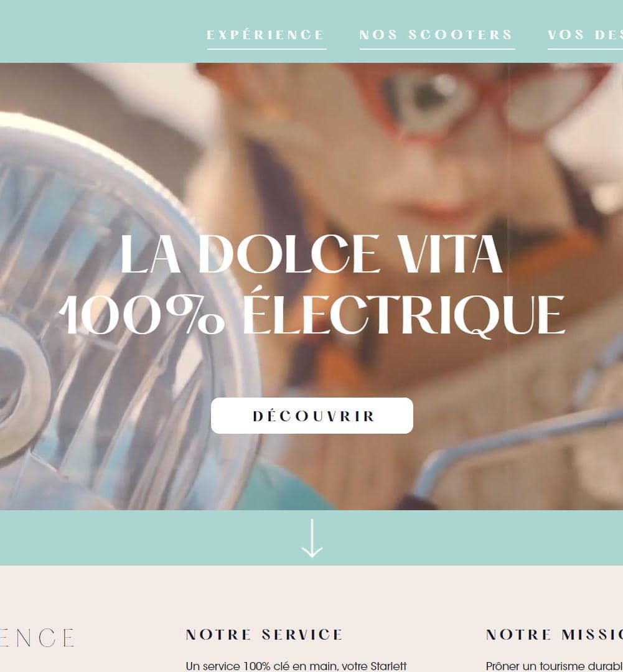Click the underline beneath NOS SCOOTERS

pos(437,49)
